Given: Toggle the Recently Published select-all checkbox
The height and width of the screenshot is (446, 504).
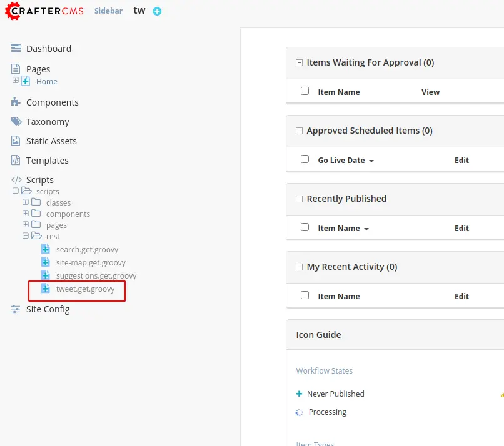Looking at the screenshot, I should pyautogui.click(x=305, y=227).
